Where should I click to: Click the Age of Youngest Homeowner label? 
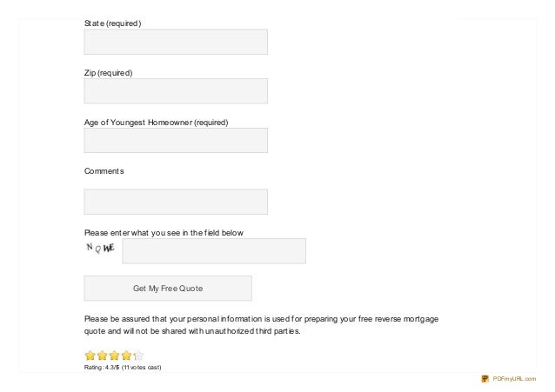[156, 123]
